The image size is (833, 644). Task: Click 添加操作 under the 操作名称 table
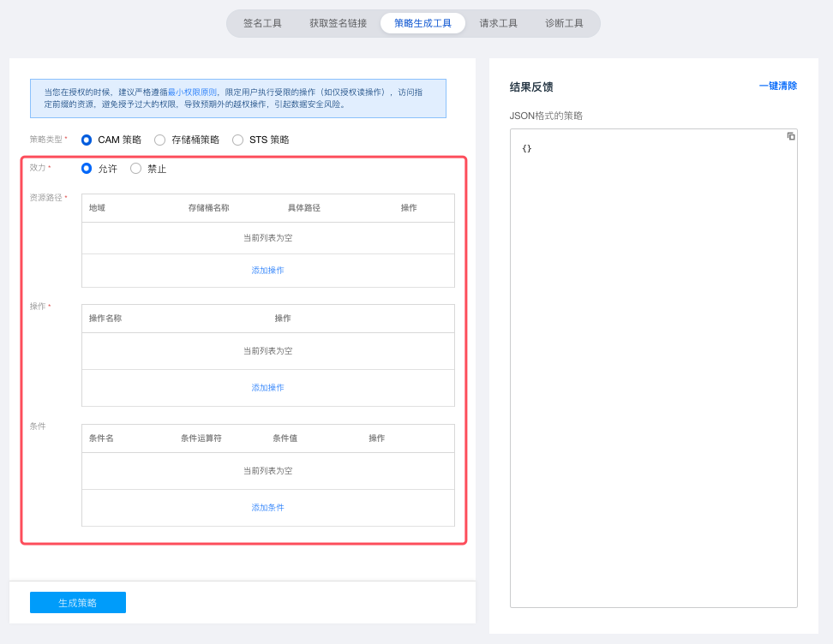(x=267, y=388)
